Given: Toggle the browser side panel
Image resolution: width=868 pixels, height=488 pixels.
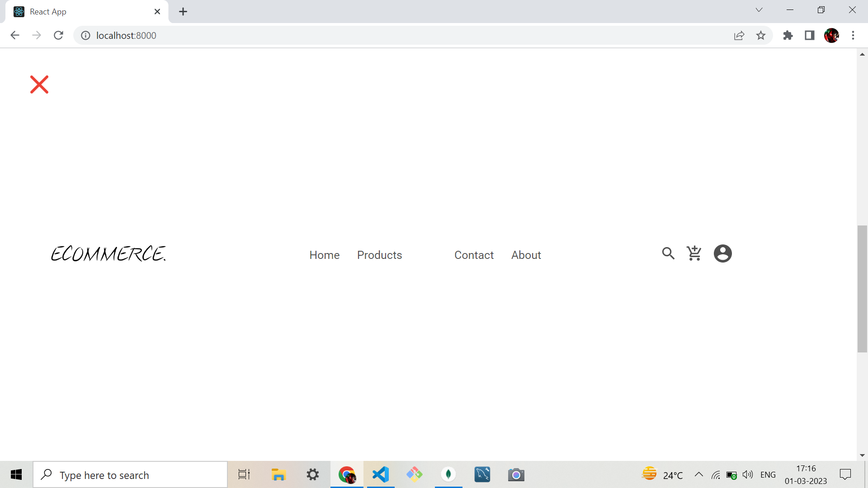Looking at the screenshot, I should [809, 35].
